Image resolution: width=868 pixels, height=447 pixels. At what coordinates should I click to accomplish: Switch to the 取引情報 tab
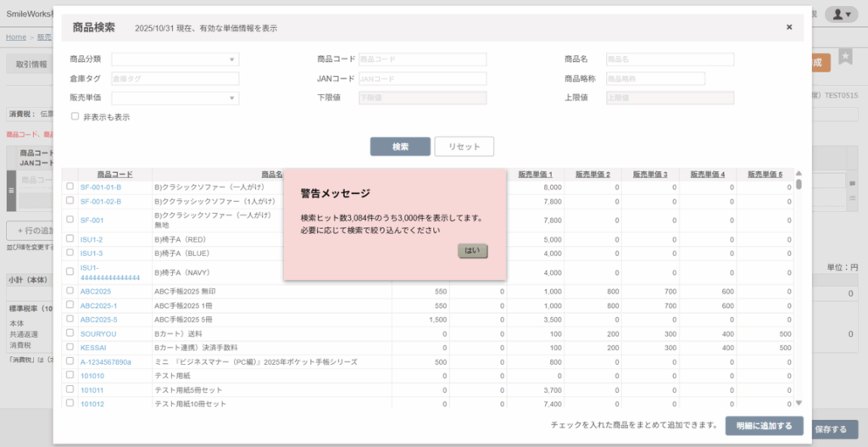click(32, 64)
